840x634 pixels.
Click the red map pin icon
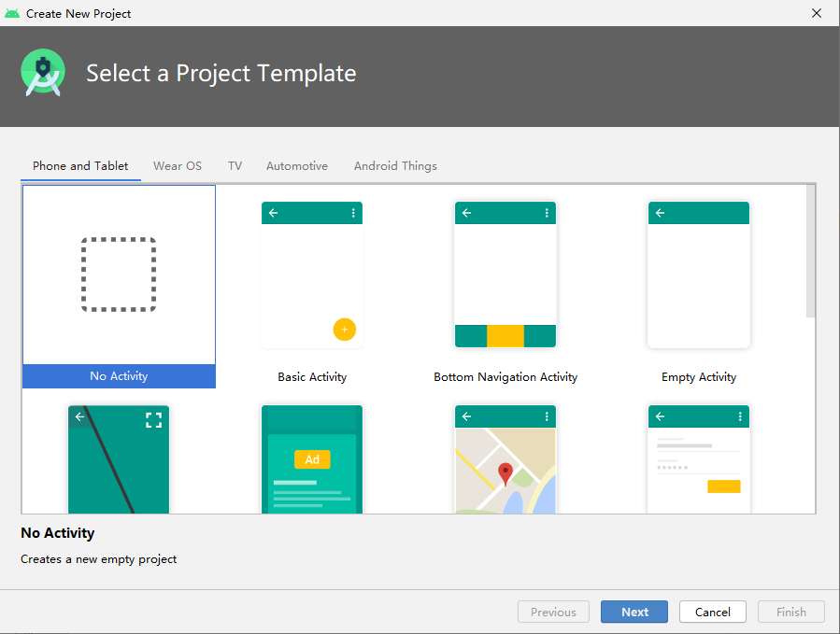505,473
